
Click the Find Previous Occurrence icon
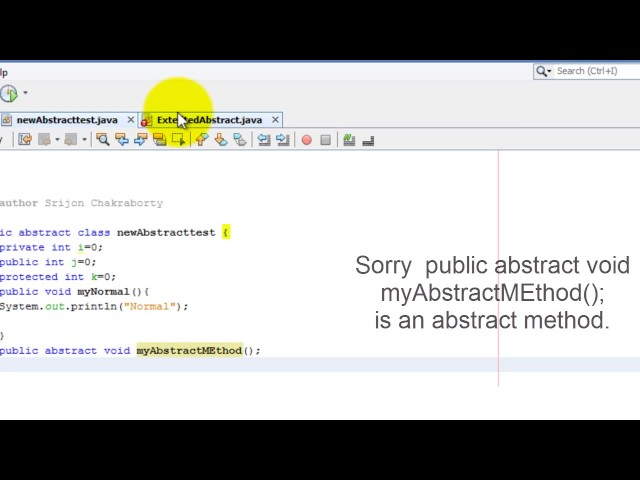(122, 140)
